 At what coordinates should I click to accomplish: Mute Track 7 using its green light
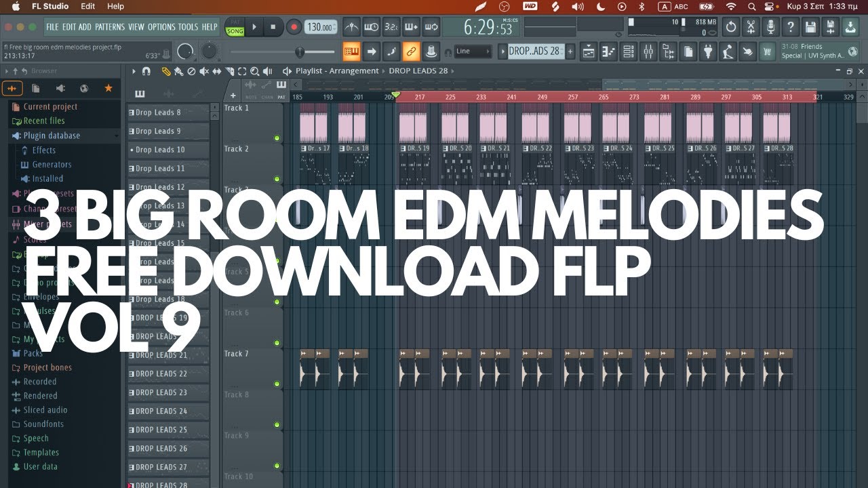pyautogui.click(x=277, y=384)
